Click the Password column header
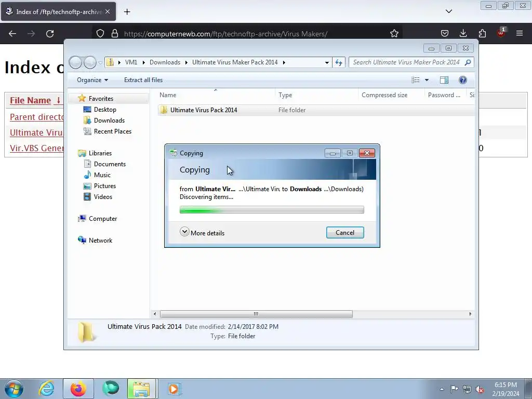The image size is (532, 399). point(445,95)
